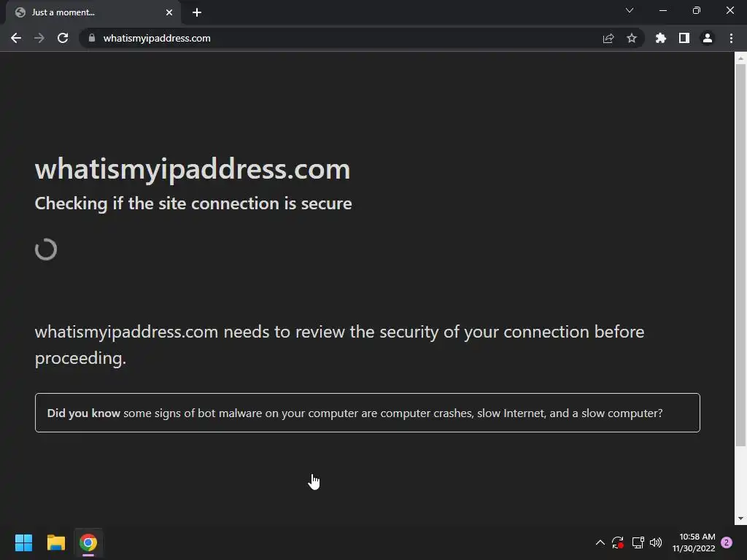Bookmark this tab with the star icon

(632, 38)
